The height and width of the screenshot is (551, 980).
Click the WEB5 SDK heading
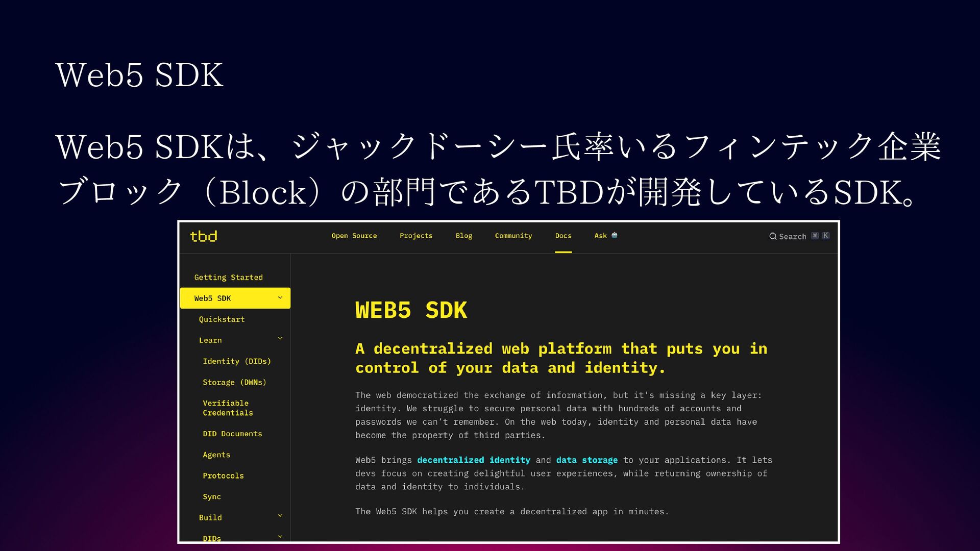tap(411, 310)
